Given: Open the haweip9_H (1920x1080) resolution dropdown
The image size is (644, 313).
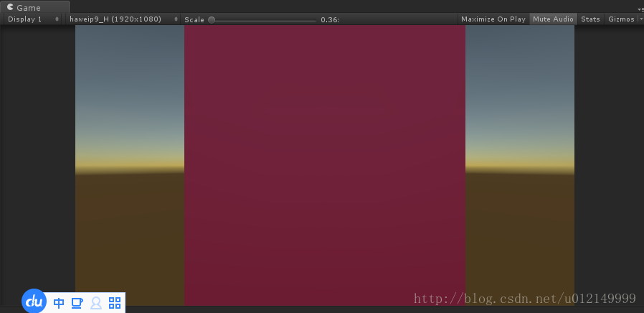Looking at the screenshot, I should (123, 19).
